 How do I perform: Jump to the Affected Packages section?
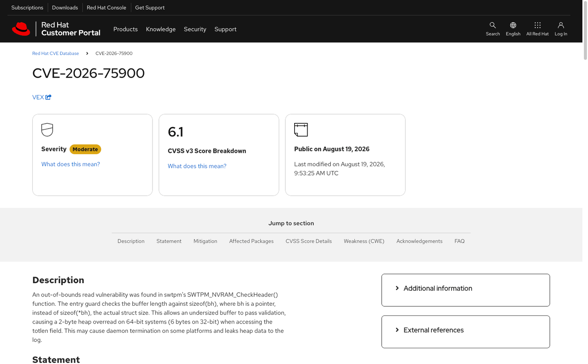pos(251,241)
